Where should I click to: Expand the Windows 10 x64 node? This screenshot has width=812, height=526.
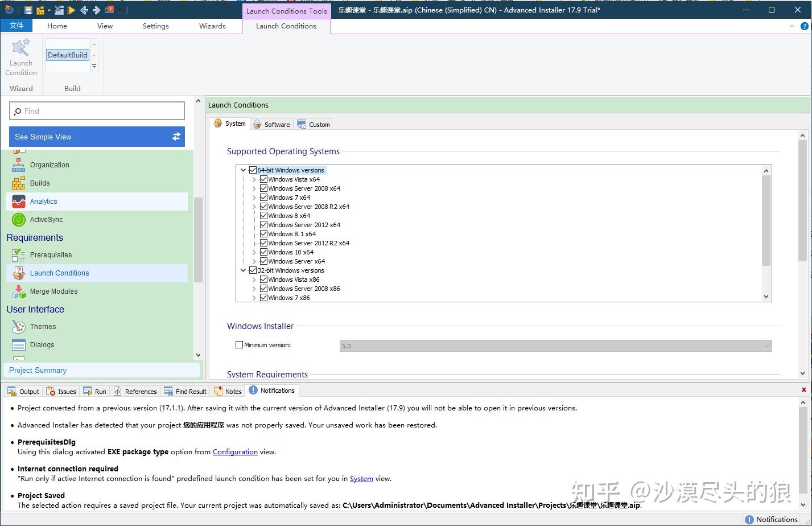pos(254,252)
